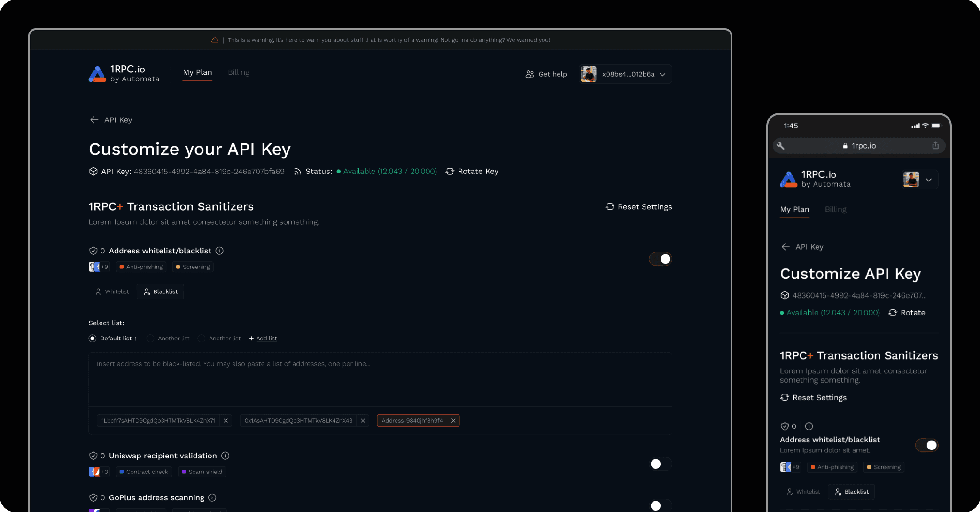980x512 pixels.
Task: Select the Whitelist tab on desktop
Action: coord(112,292)
